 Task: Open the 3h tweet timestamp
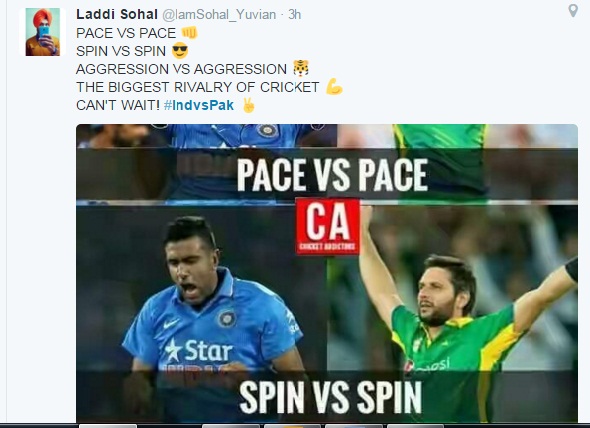295,15
